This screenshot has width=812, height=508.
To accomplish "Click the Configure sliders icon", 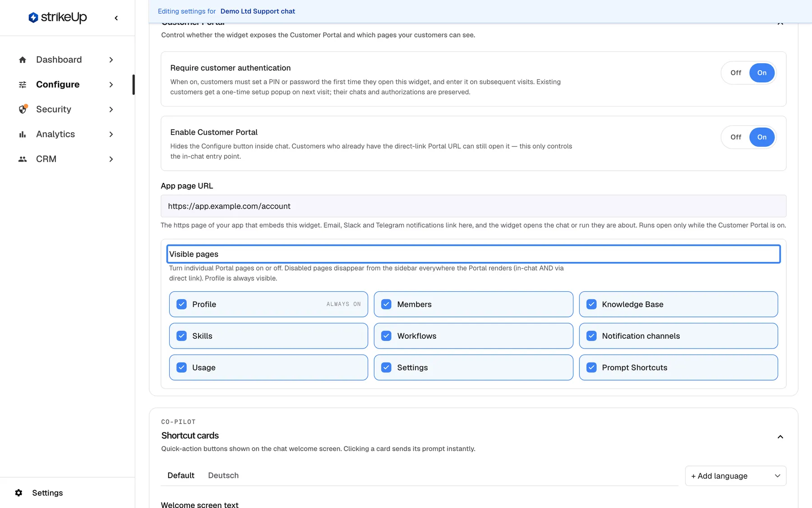I will click(x=23, y=84).
